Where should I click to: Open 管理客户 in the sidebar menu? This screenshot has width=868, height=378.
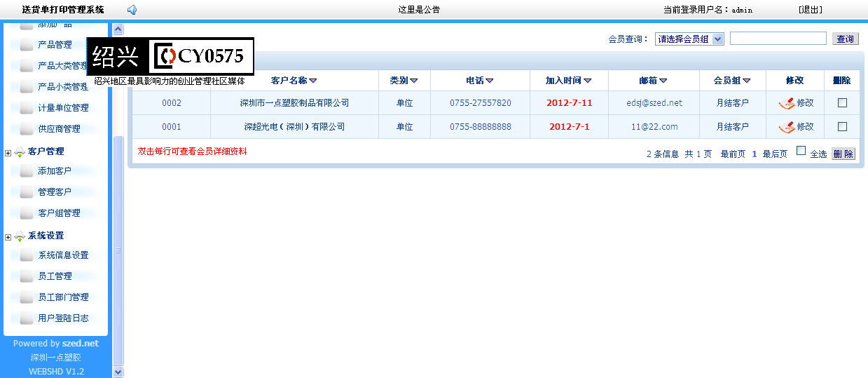tap(55, 192)
